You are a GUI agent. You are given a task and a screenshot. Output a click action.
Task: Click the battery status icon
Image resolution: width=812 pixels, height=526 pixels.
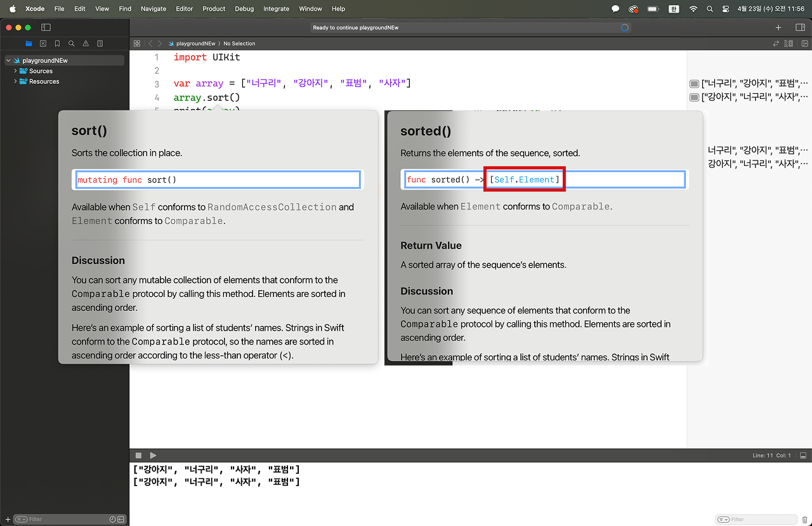[653, 9]
